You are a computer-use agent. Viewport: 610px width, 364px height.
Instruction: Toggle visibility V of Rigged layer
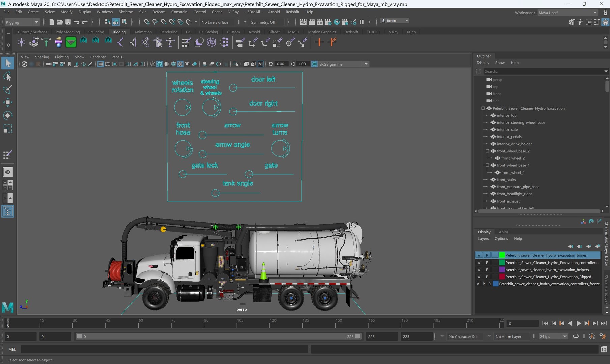click(x=479, y=277)
